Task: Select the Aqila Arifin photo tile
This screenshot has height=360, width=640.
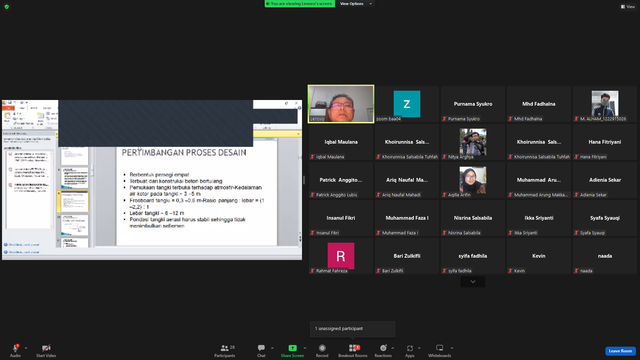Action: tap(473, 180)
